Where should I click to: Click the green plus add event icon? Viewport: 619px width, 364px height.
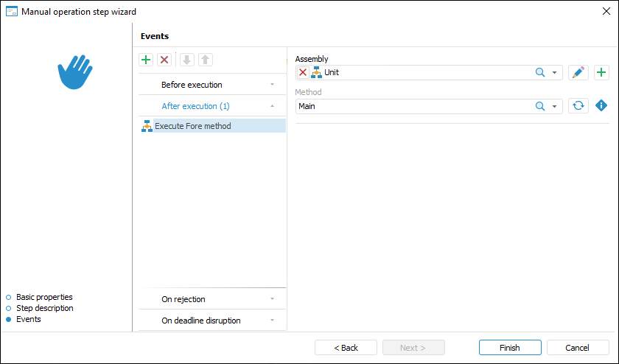(146, 60)
